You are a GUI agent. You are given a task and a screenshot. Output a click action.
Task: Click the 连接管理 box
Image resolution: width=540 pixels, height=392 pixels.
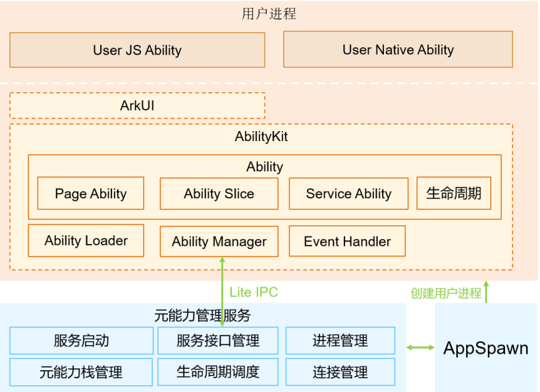coord(340,372)
